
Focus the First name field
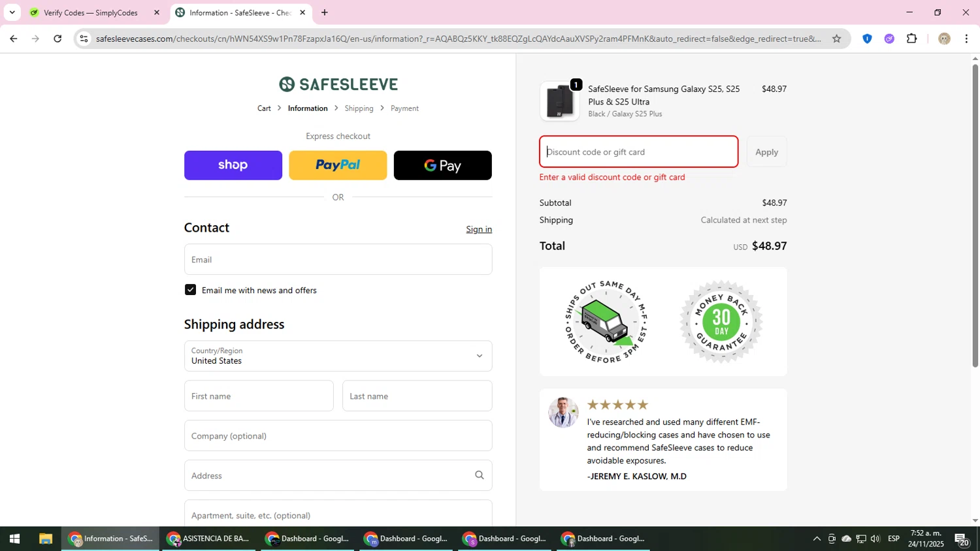click(259, 396)
